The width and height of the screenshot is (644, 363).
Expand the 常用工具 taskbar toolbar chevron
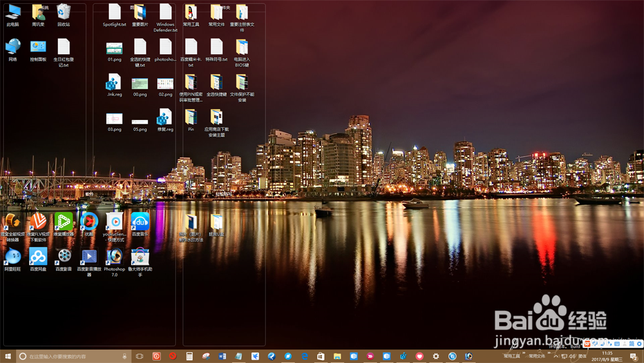[524, 354]
